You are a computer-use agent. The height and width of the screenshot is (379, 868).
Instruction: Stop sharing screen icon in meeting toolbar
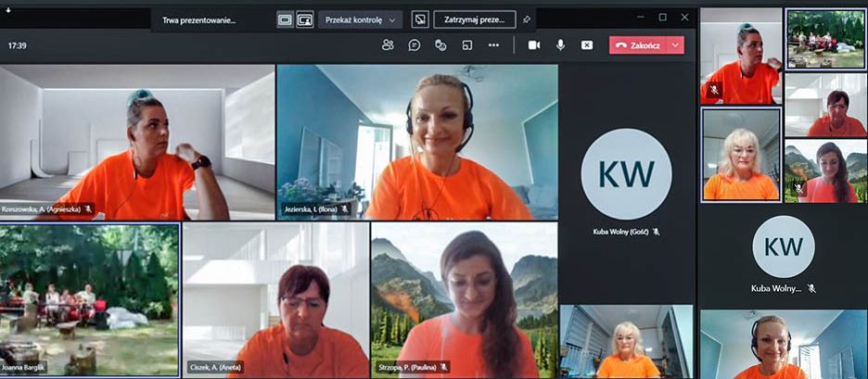(586, 44)
